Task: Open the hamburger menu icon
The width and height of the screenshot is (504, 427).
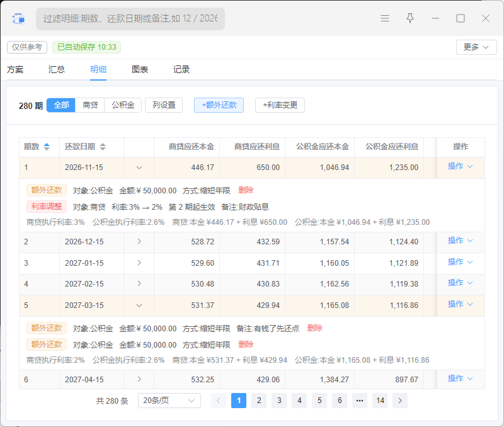Action: pyautogui.click(x=385, y=18)
